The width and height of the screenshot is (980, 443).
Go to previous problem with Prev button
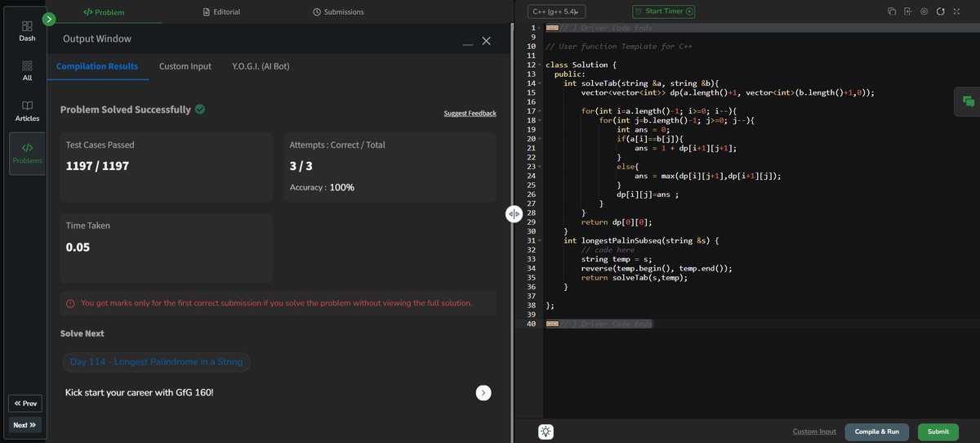click(x=25, y=404)
